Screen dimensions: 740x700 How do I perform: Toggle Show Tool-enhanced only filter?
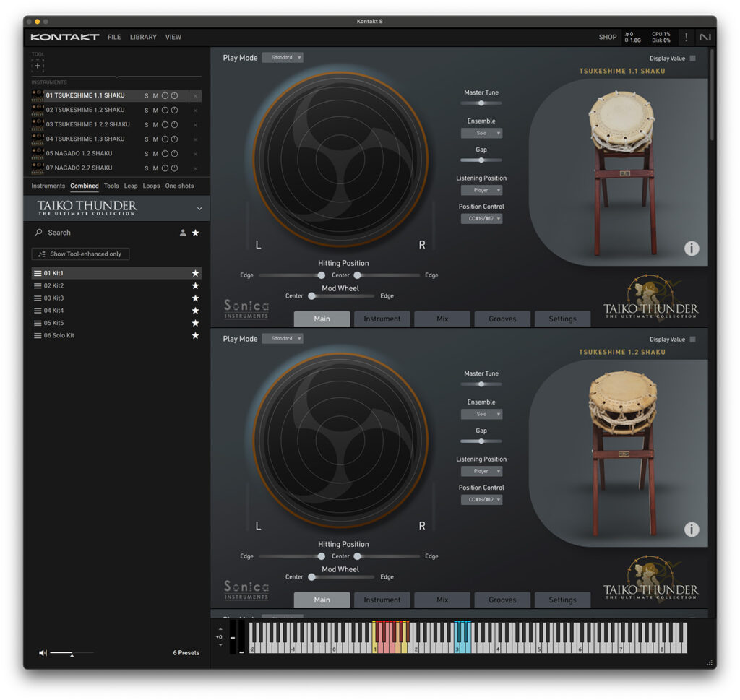click(x=80, y=254)
